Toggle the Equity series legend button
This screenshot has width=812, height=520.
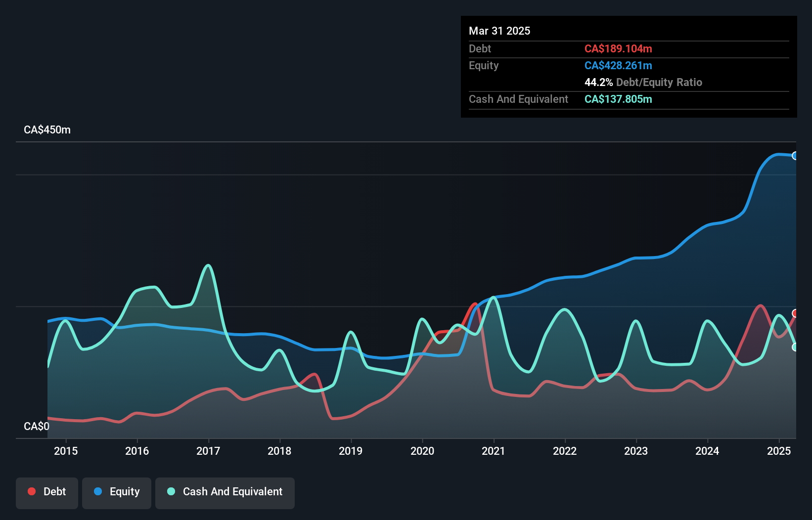117,493
